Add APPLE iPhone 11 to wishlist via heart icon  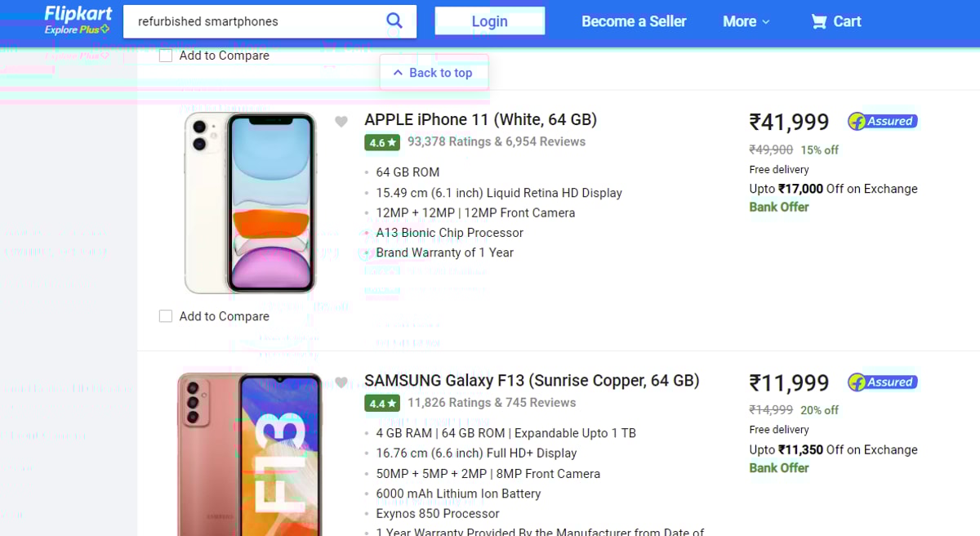click(341, 121)
